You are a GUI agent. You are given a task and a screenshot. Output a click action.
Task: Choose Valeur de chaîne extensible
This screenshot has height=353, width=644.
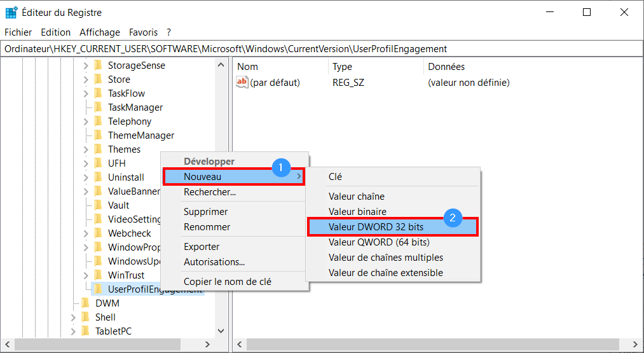tap(393, 272)
